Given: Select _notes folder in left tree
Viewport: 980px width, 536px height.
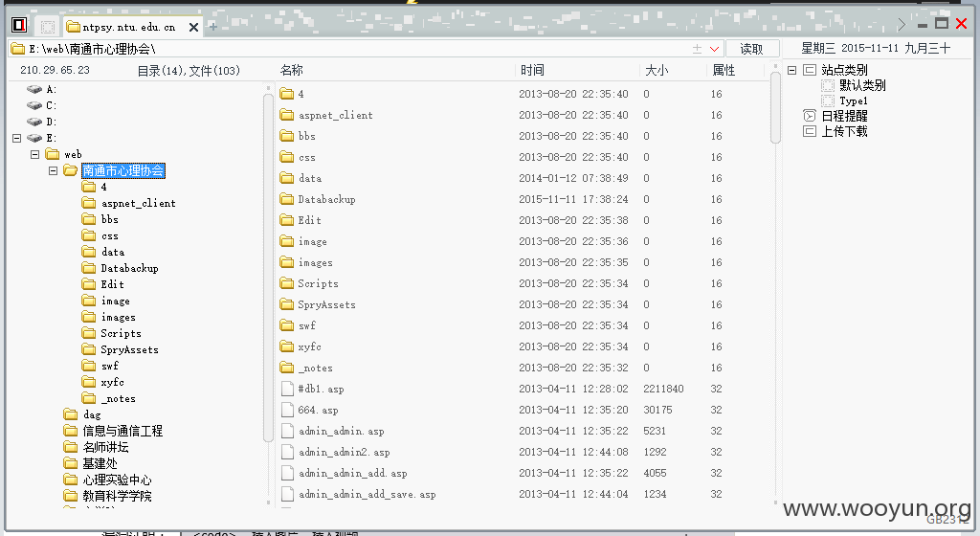Looking at the screenshot, I should (x=118, y=398).
